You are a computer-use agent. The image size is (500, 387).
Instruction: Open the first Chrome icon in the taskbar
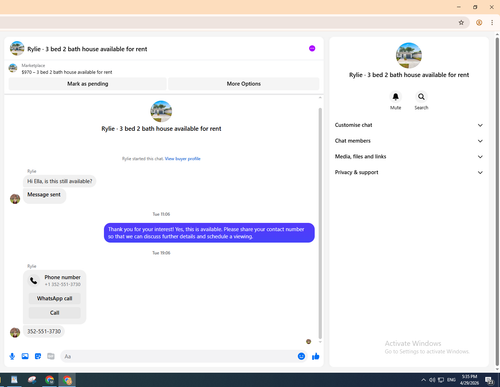50,380
